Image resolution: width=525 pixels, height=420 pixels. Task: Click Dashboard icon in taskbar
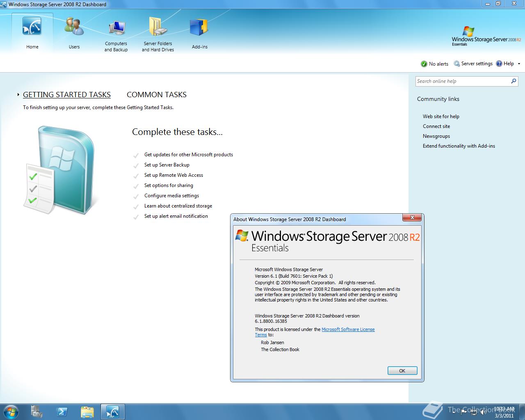tap(112, 412)
